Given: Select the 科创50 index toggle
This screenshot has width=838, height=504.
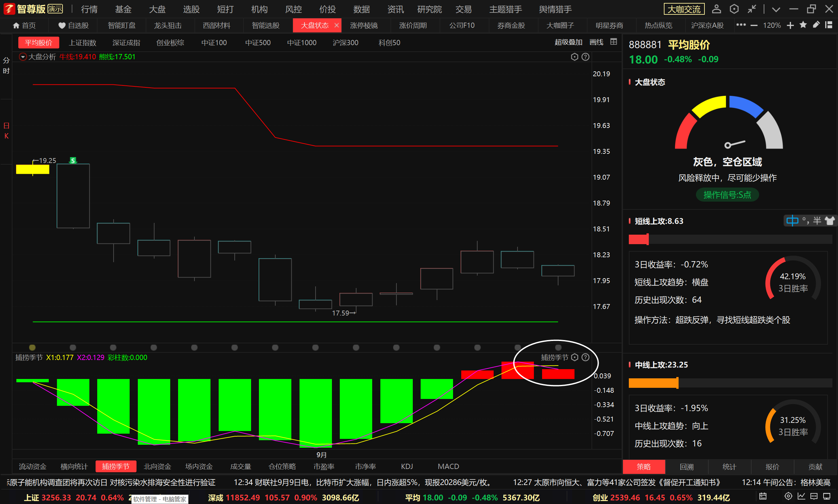Looking at the screenshot, I should click(x=389, y=43).
